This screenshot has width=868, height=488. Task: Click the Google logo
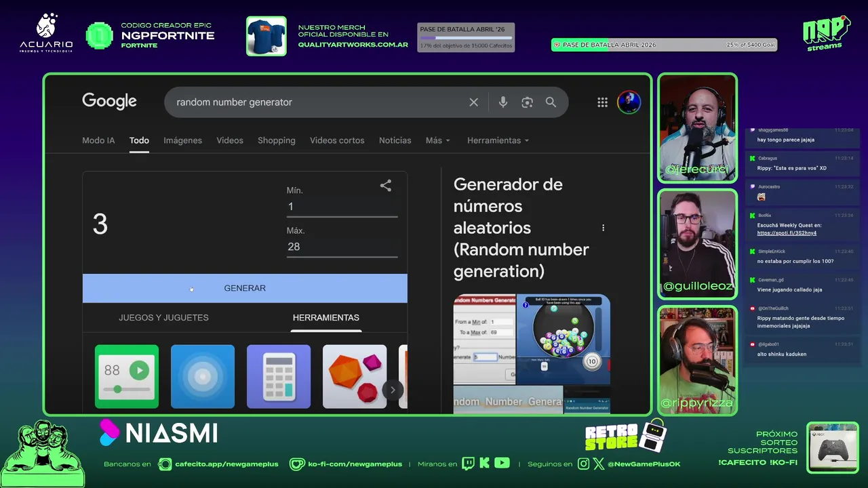click(x=109, y=102)
